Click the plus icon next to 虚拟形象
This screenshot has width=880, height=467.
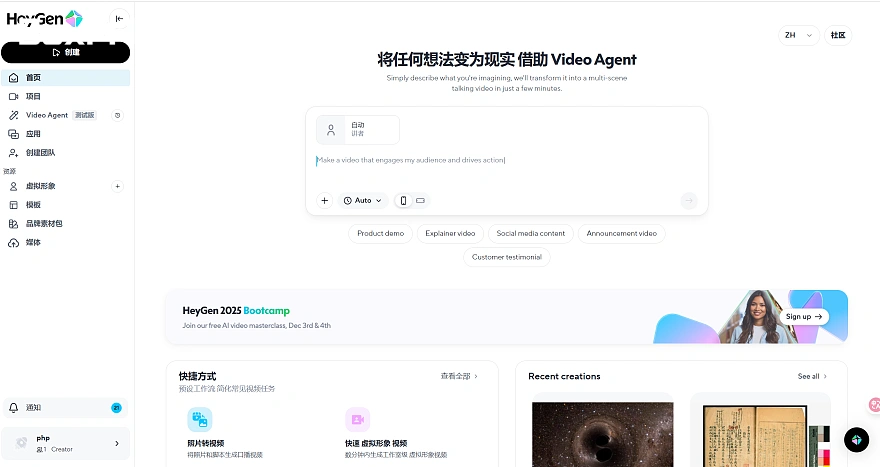click(117, 186)
